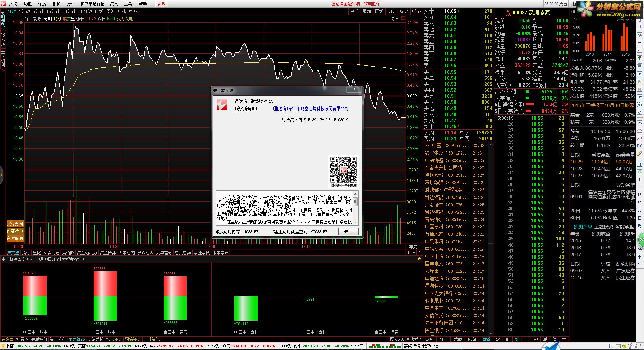
Task: Select the 直播 tab below the news list
Action: tap(486, 339)
